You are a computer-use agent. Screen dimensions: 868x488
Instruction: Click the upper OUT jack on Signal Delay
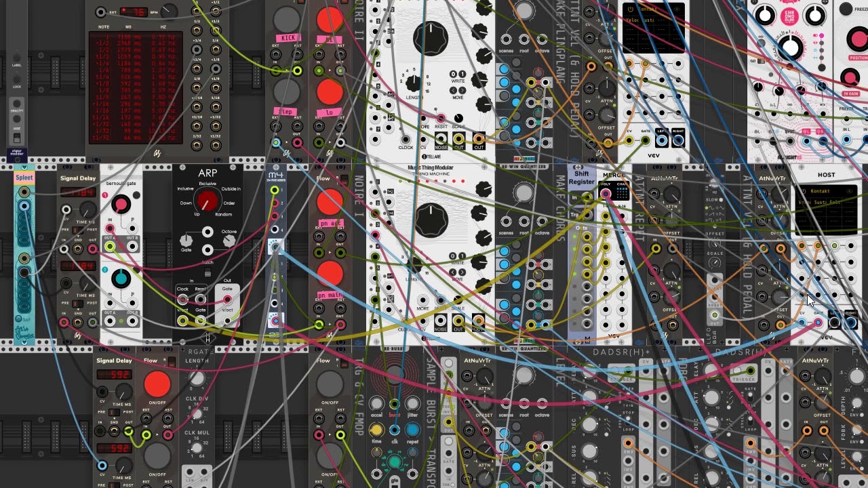(92, 249)
